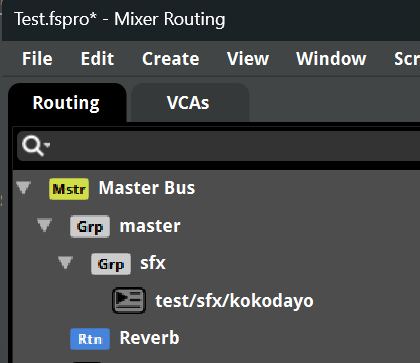Click the Grp badge icon beside sfx

111,264
